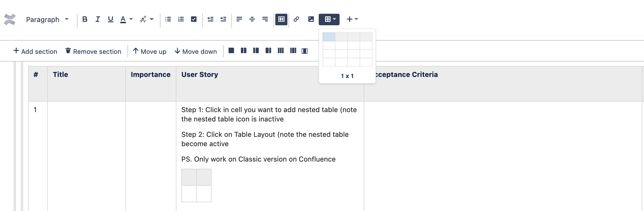
Task: Click Remove section
Action: (93, 51)
